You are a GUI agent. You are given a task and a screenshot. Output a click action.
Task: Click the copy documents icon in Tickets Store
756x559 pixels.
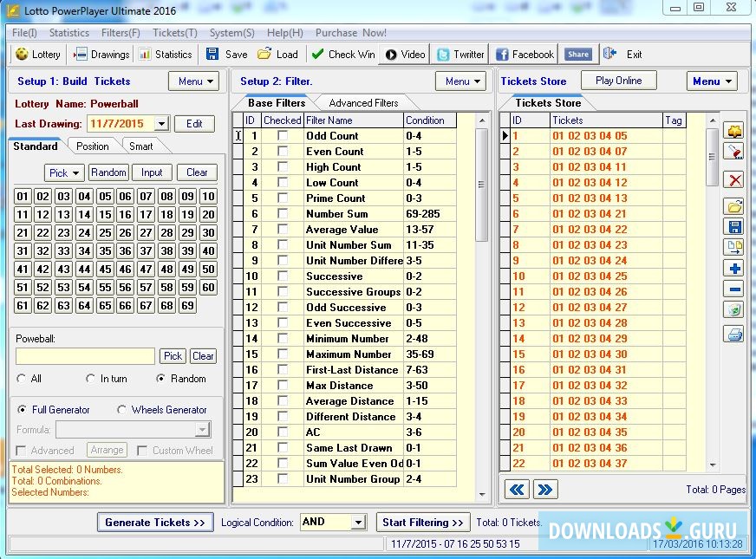coord(733,247)
